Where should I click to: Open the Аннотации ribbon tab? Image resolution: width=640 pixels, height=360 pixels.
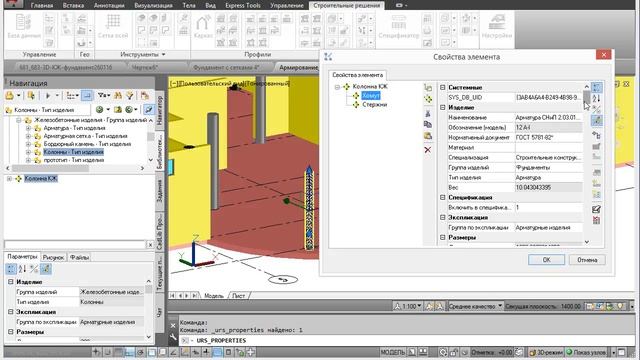pos(109,5)
